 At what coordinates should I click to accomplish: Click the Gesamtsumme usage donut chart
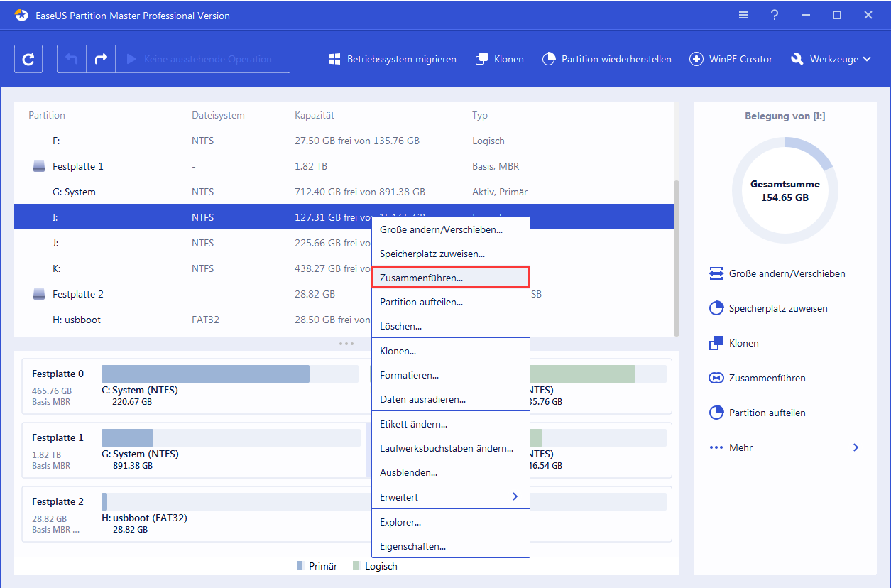(785, 190)
